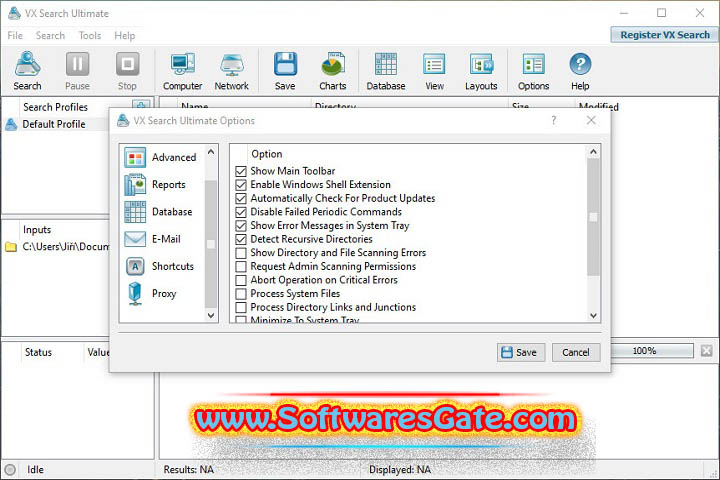Open the File menu
This screenshot has height=480, width=720.
pyautogui.click(x=15, y=35)
